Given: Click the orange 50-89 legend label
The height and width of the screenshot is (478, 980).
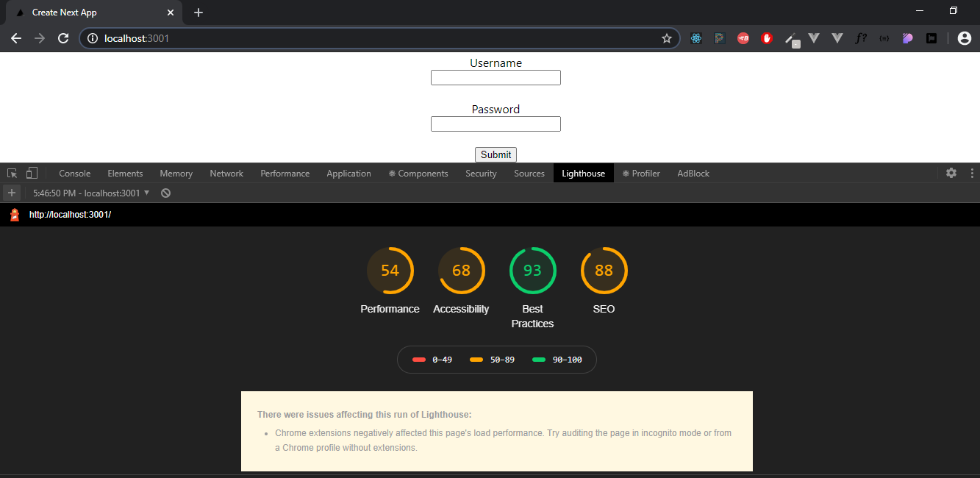Looking at the screenshot, I should click(x=502, y=360).
